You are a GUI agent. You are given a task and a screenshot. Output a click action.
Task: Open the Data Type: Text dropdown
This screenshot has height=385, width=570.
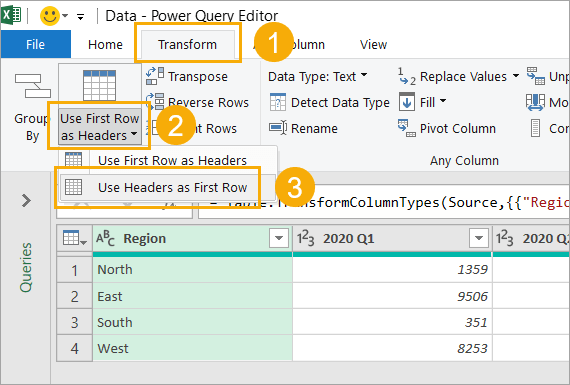(x=318, y=77)
